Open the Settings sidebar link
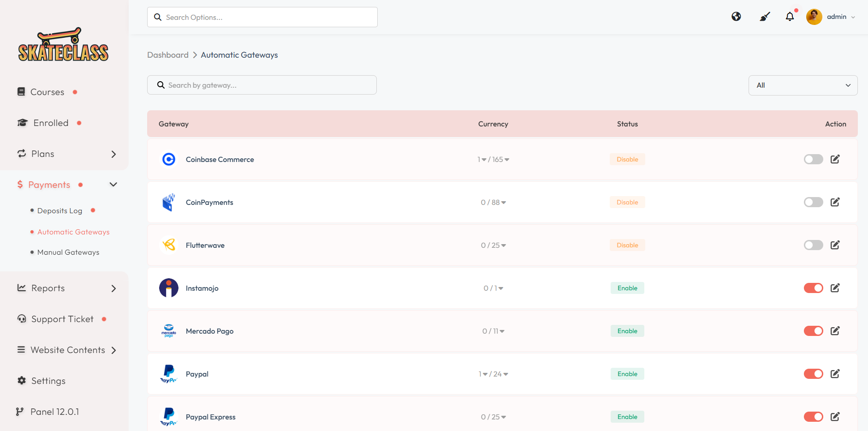This screenshot has width=868, height=431. [48, 381]
